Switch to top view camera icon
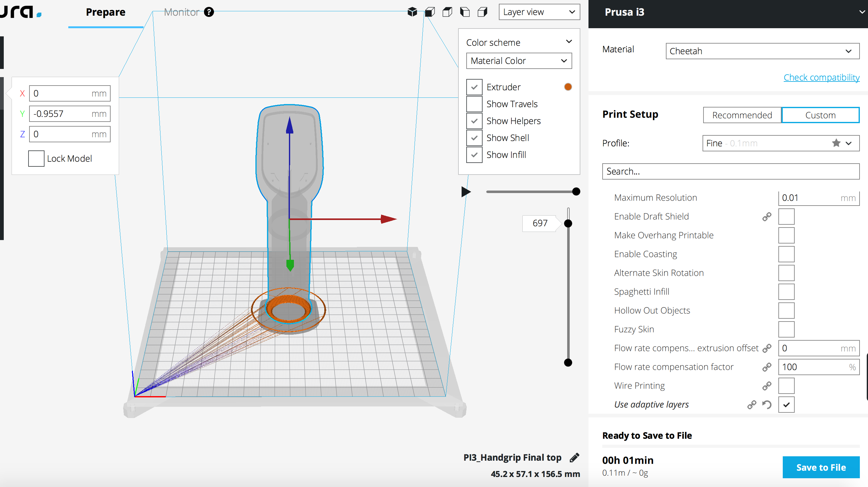 coord(447,12)
